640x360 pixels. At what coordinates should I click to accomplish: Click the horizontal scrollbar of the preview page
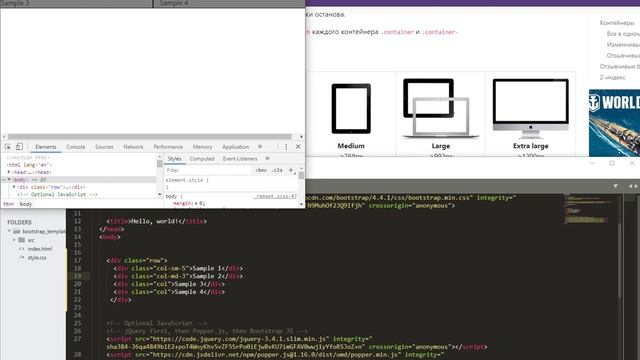pos(149,136)
